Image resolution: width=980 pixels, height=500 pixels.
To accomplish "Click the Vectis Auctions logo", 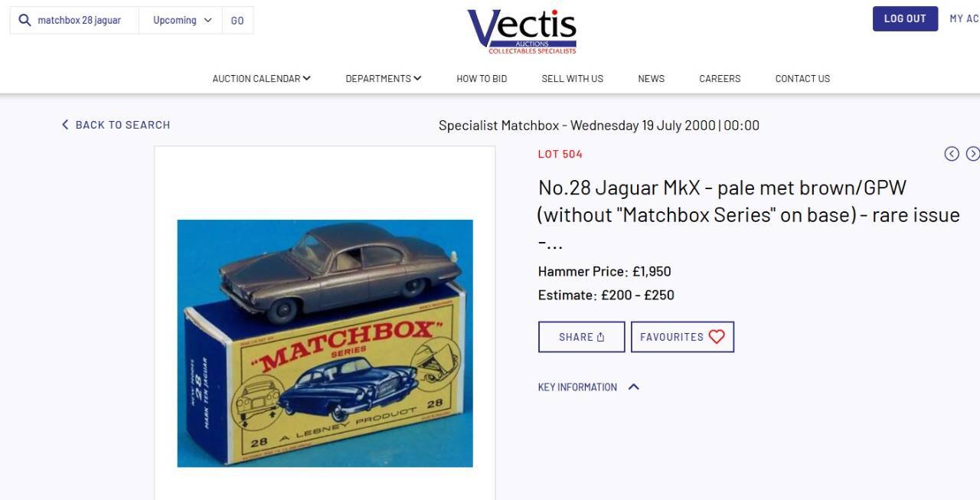I will point(522,31).
